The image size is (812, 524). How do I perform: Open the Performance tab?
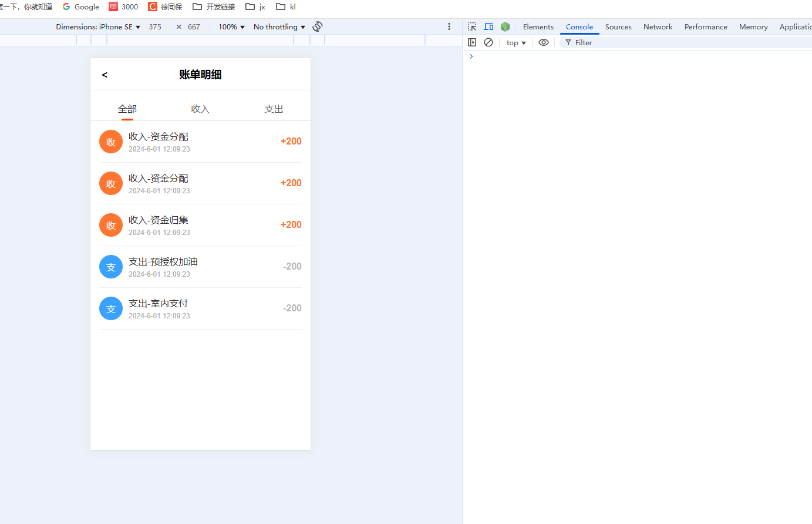(706, 26)
